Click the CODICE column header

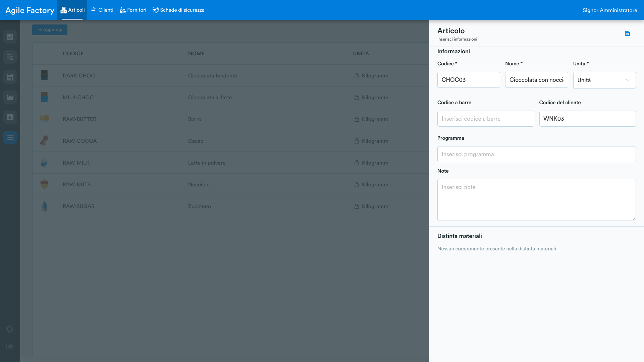coord(73,53)
